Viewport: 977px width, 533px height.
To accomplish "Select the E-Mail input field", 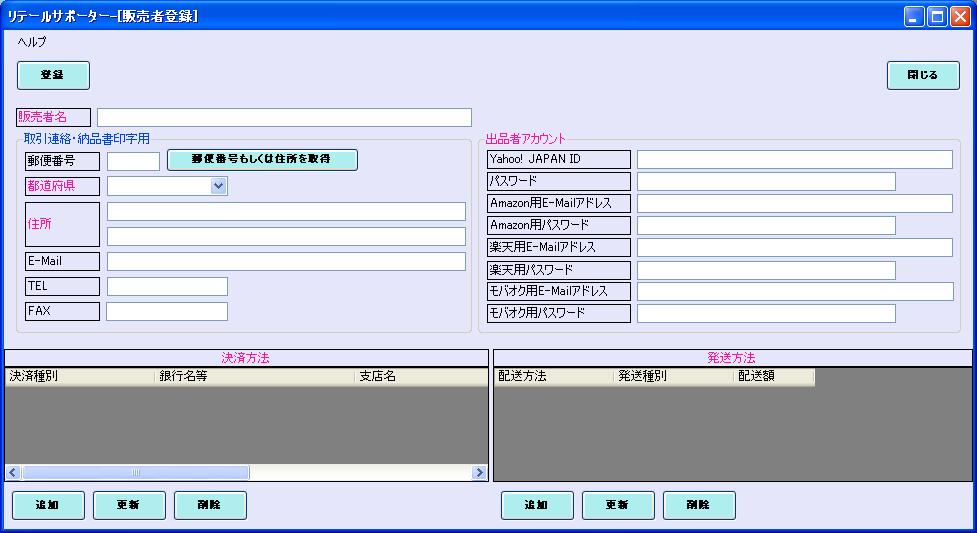I will pos(286,262).
